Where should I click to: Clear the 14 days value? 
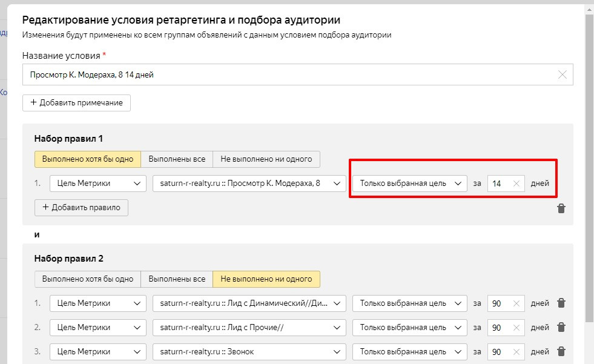516,184
